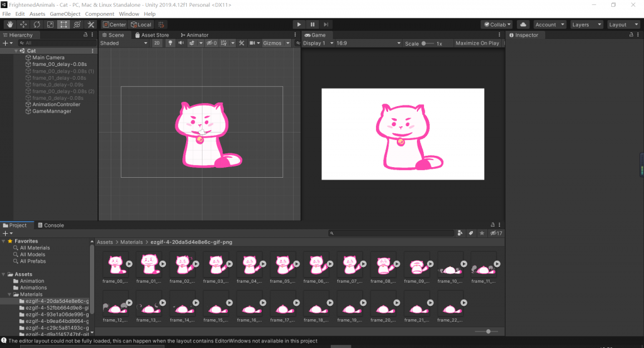Click Search by Type icon in Project
Screen dimensions: 644x348
point(460,233)
